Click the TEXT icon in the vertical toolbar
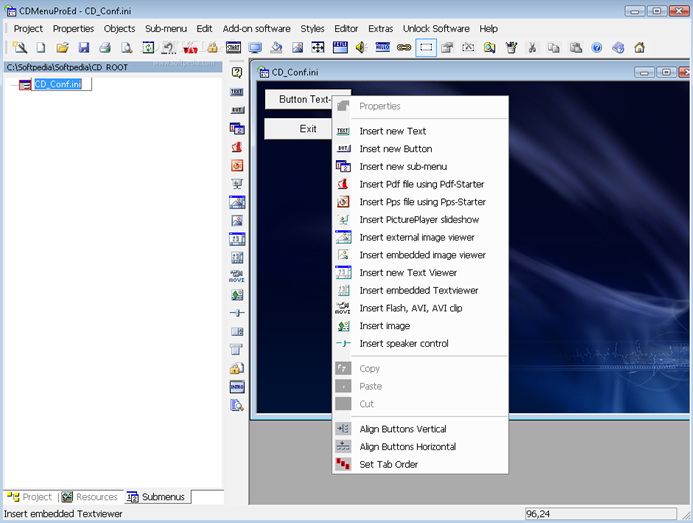This screenshot has width=693, height=523. point(237,92)
